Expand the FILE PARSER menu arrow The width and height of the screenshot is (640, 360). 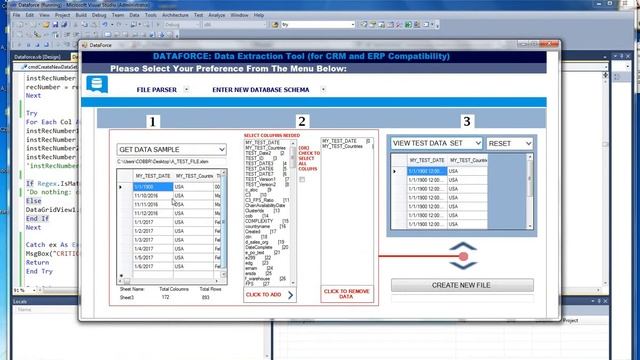click(x=187, y=89)
